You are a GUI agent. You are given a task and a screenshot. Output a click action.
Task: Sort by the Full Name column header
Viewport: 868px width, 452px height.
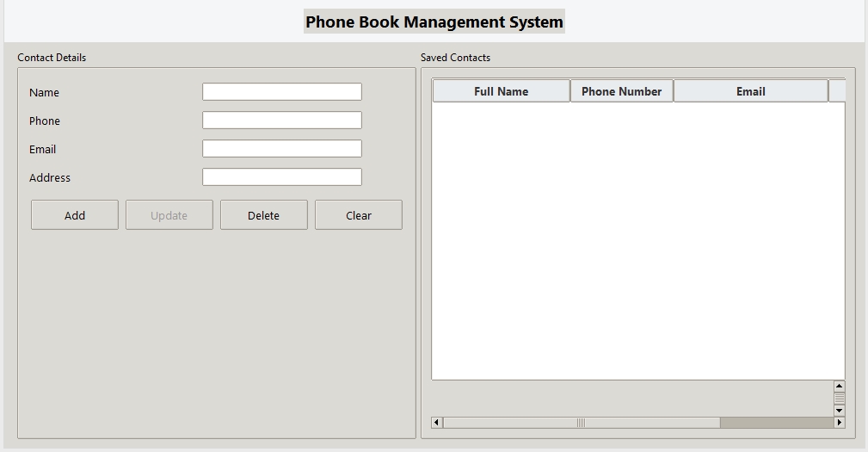(501, 91)
